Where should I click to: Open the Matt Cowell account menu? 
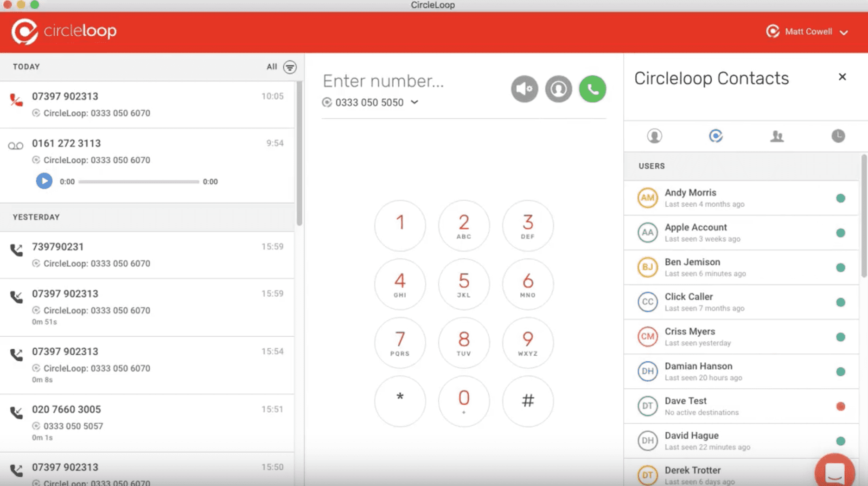click(807, 32)
